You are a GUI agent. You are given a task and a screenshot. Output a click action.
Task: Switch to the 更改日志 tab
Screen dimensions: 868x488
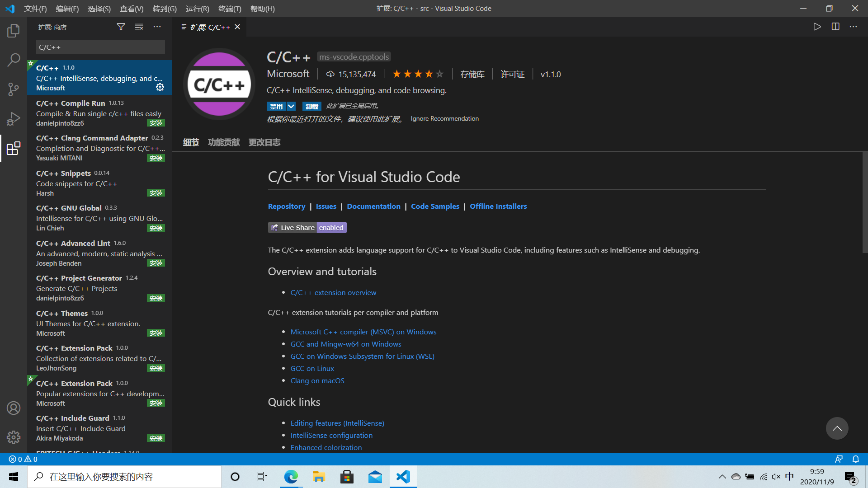point(264,142)
